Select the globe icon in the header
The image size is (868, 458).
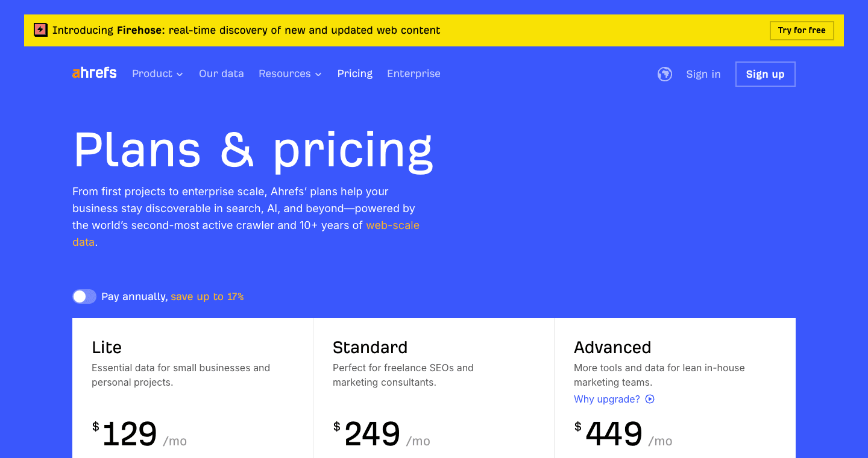[665, 74]
